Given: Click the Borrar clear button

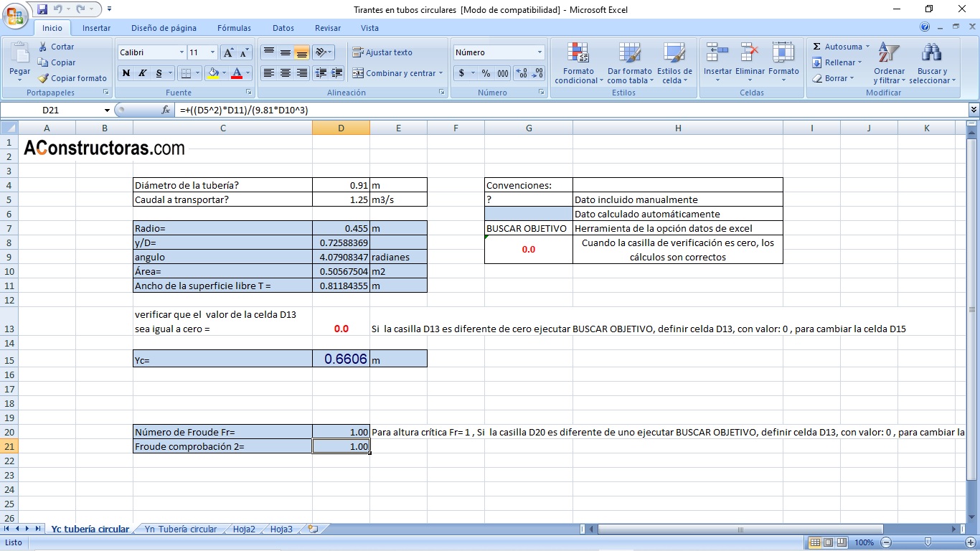Looking at the screenshot, I should coord(833,78).
